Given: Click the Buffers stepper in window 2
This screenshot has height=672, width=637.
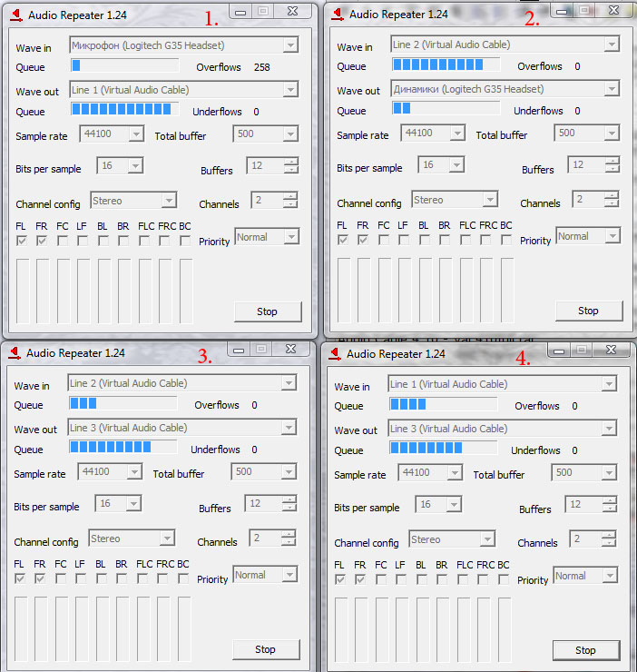Looking at the screenshot, I should 613,165.
